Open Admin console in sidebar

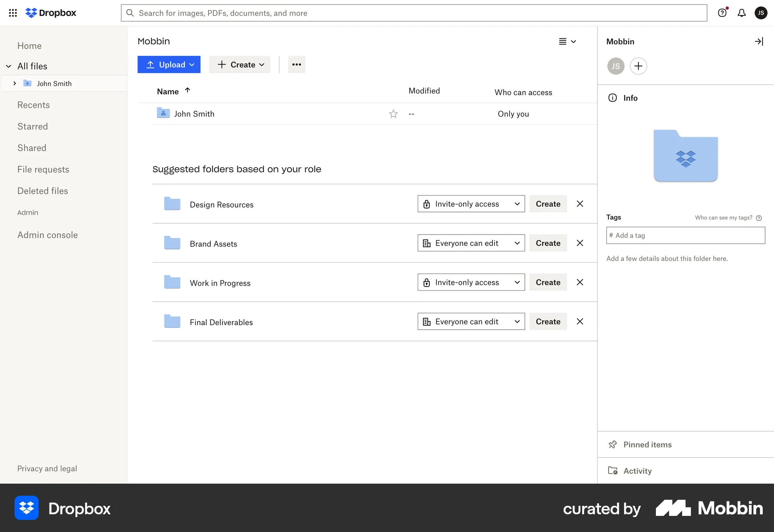[x=48, y=235]
